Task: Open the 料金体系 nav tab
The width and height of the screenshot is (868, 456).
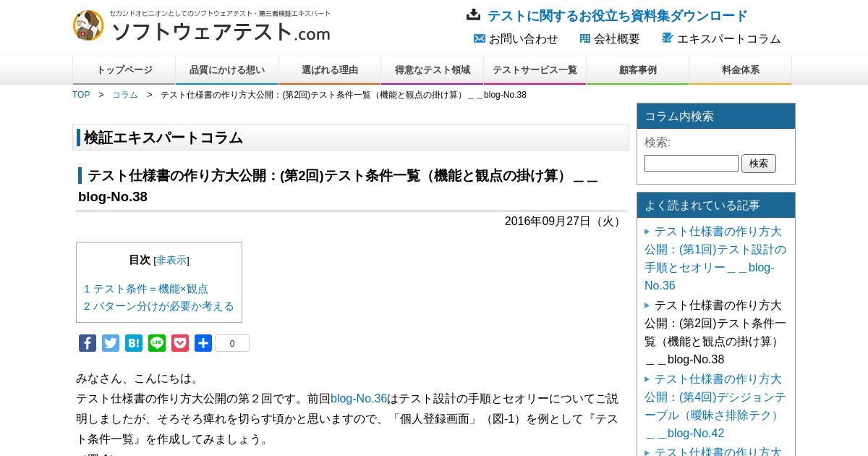Action: pos(741,70)
